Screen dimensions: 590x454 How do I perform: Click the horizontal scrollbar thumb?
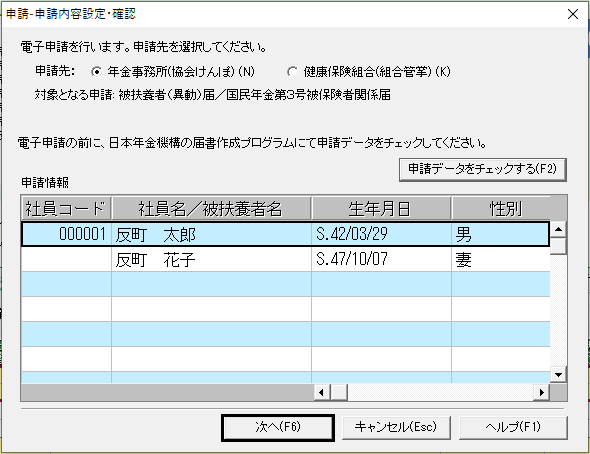click(339, 393)
